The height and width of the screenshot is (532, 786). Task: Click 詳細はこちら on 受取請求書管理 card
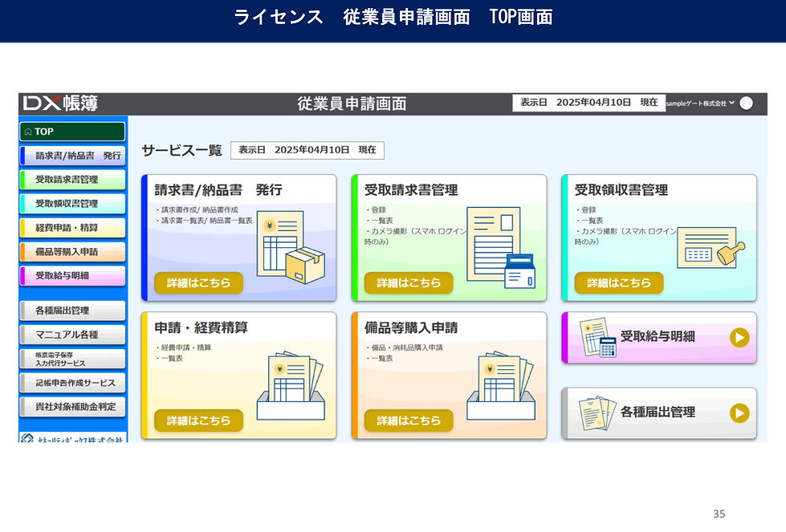coord(409,283)
